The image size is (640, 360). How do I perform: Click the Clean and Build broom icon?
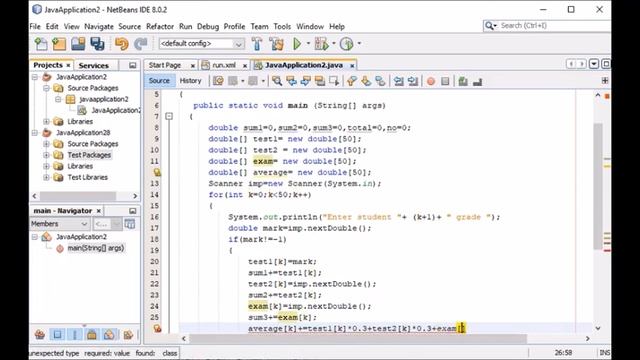click(x=276, y=44)
